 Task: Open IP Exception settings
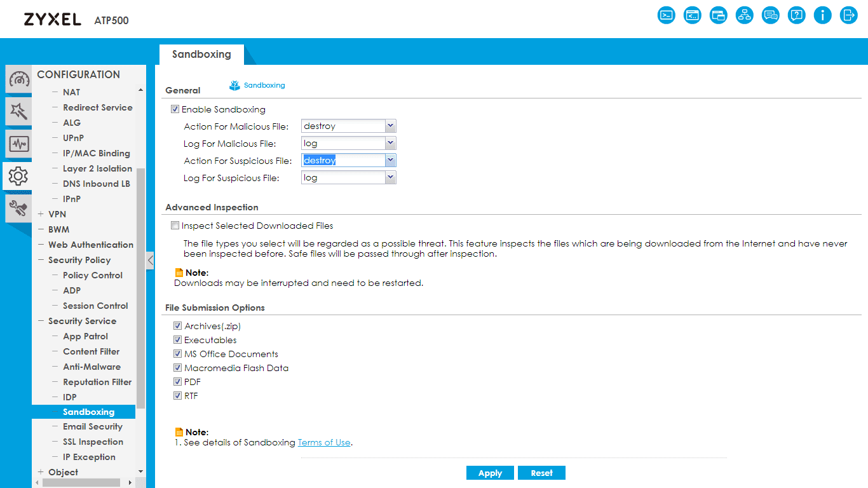(x=90, y=457)
